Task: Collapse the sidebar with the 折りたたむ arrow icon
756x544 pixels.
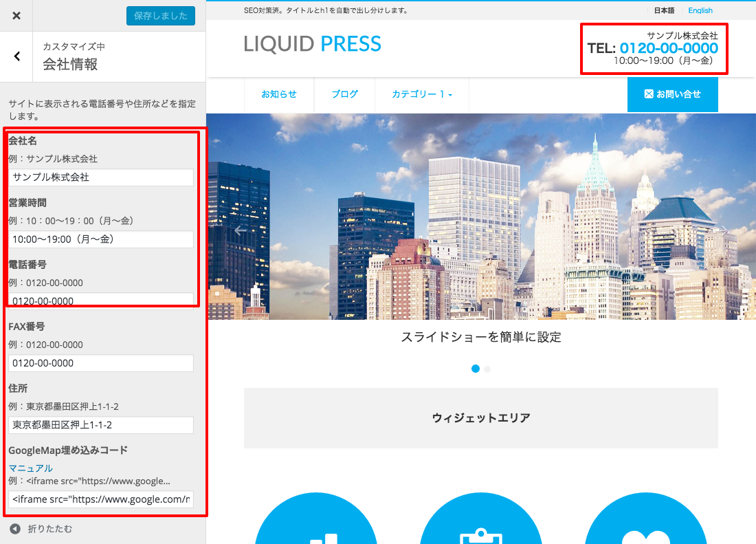Action: (x=15, y=529)
